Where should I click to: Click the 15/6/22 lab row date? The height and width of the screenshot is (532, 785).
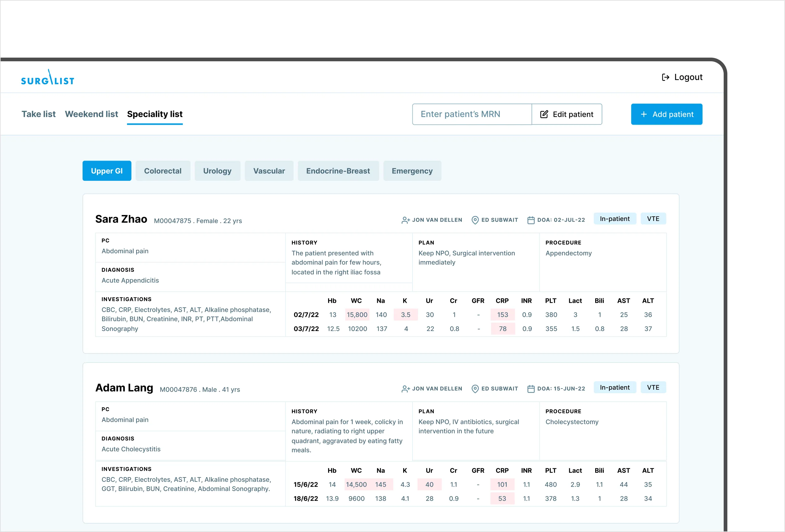coord(306,485)
